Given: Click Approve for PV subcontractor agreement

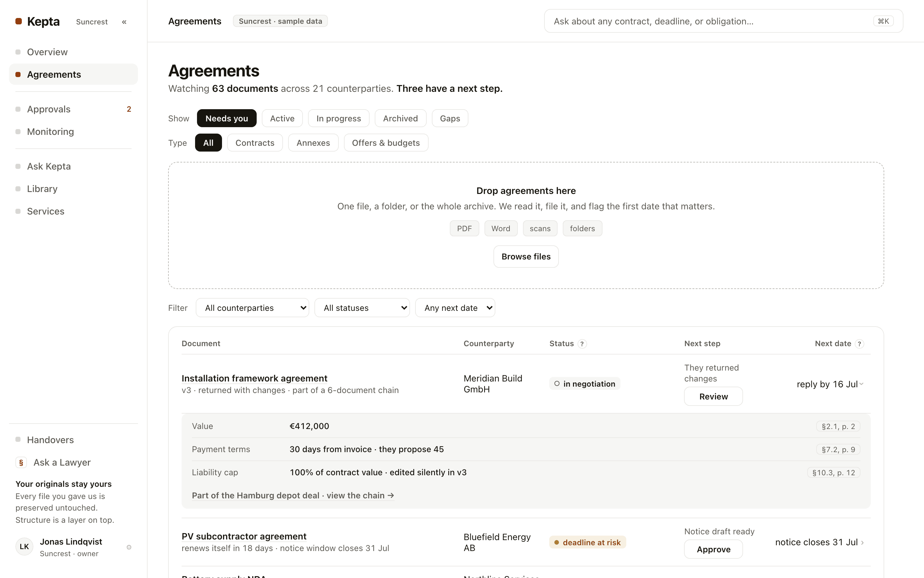Looking at the screenshot, I should 713,549.
